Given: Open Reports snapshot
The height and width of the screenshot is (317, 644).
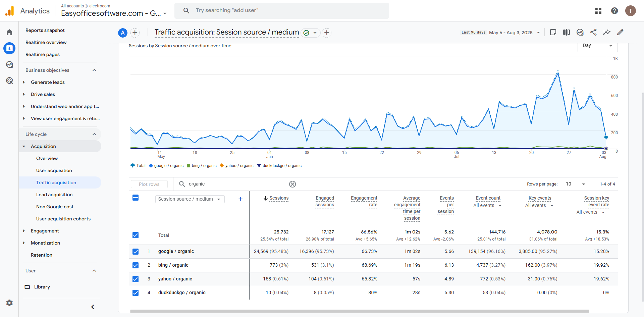Looking at the screenshot, I should pyautogui.click(x=45, y=30).
